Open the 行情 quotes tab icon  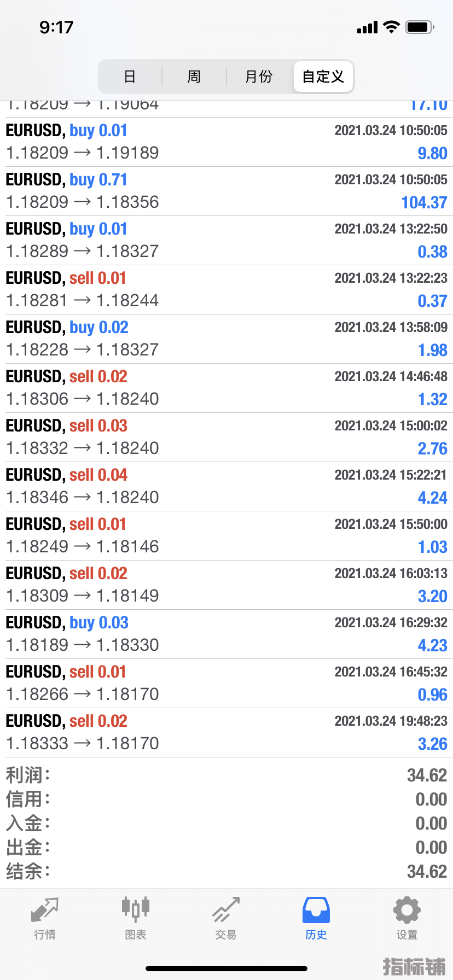[45, 910]
